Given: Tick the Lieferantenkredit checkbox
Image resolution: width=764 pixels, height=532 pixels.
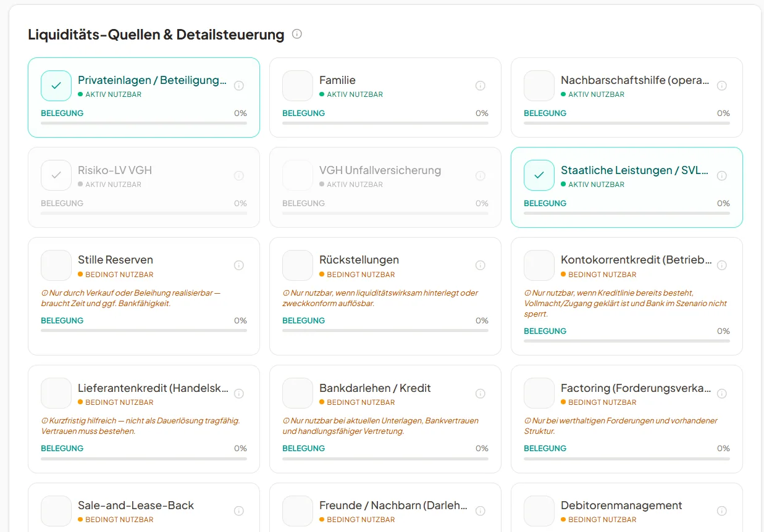Looking at the screenshot, I should click(x=56, y=393).
